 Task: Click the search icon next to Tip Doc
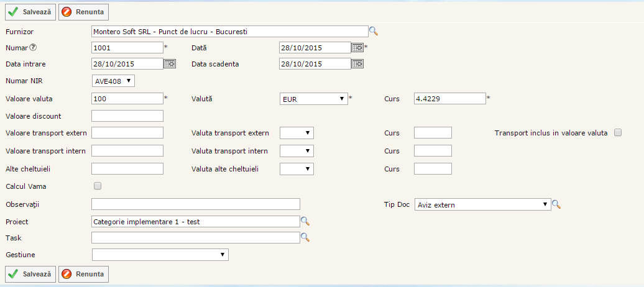pos(556,204)
